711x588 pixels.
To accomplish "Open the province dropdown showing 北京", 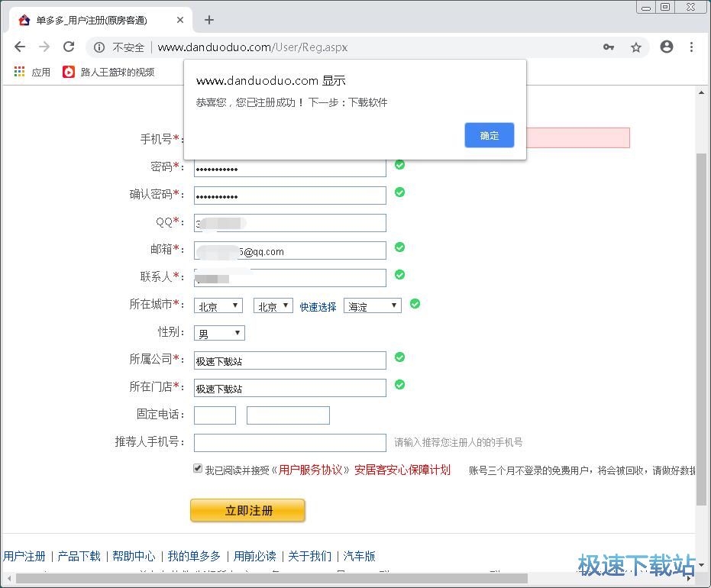I will click(218, 306).
